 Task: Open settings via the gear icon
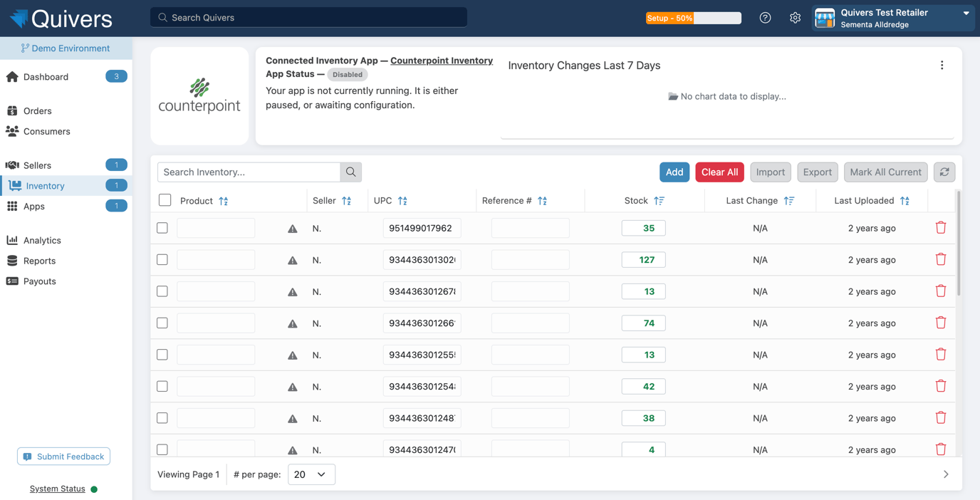(x=795, y=18)
